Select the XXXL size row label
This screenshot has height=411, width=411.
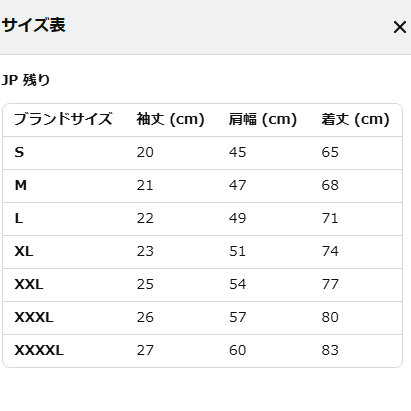coord(34,317)
